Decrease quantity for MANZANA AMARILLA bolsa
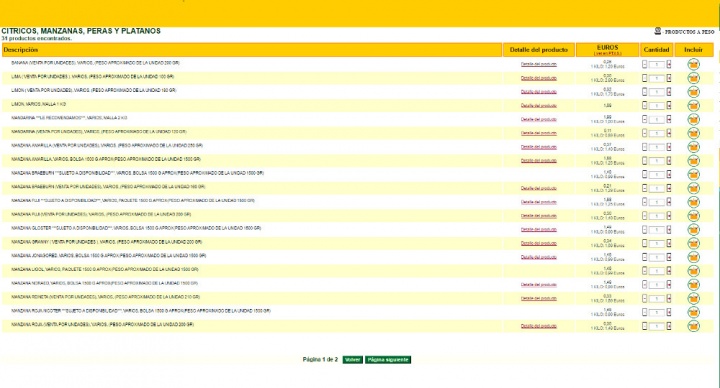Image resolution: width=720 pixels, height=388 pixels. tap(644, 161)
